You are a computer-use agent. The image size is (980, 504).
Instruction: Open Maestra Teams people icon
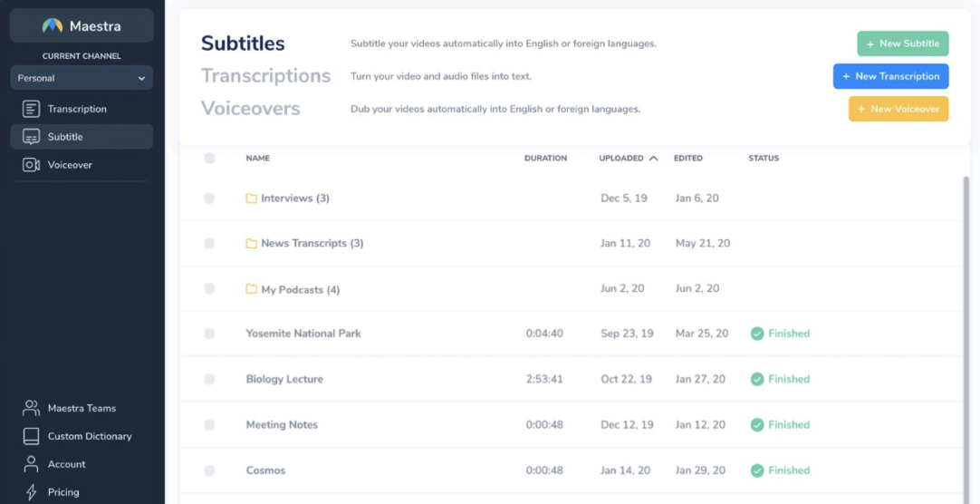coord(32,408)
